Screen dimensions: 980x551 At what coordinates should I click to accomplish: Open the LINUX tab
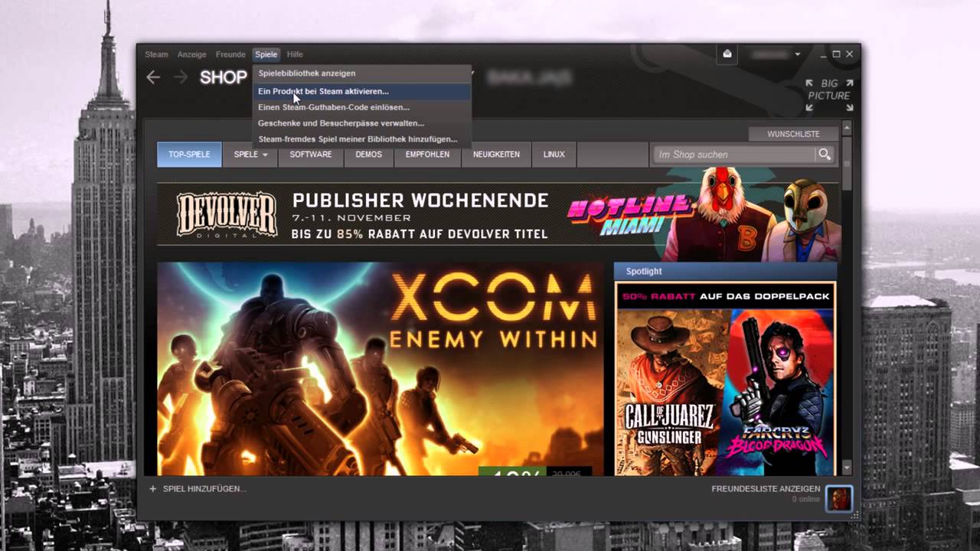(554, 155)
